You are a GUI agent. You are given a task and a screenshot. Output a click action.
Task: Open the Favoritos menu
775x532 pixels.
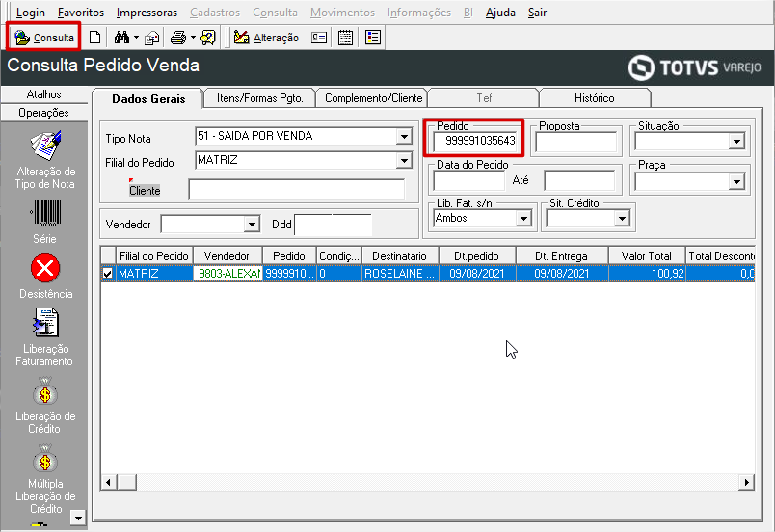tap(81, 13)
